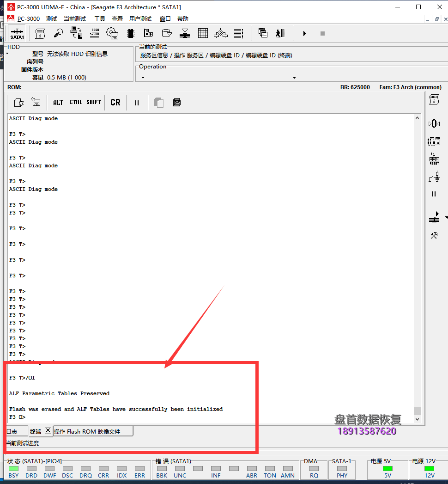Viewport: 448px width, 484px height.
Task: Click the 'F3 T>/OI' command line
Action: point(22,378)
